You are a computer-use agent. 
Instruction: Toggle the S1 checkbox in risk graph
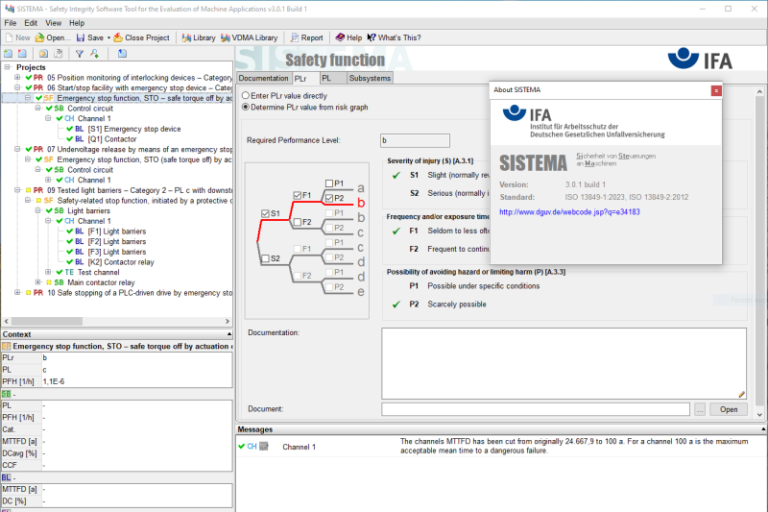pos(265,214)
